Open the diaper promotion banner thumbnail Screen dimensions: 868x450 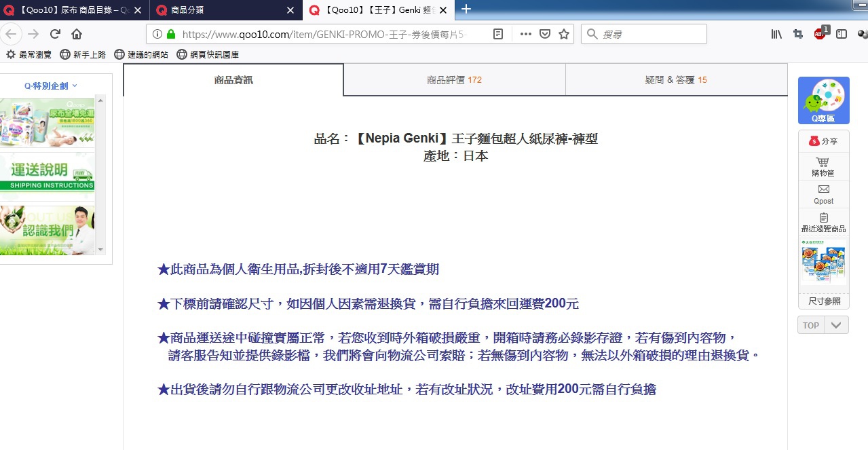[48, 121]
